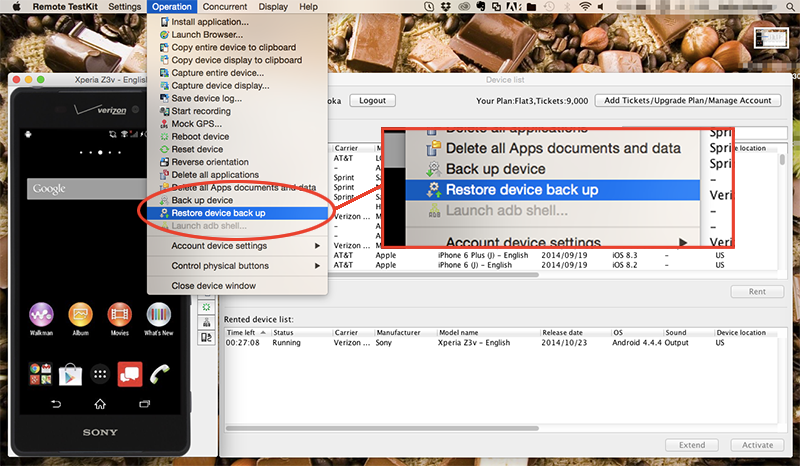
Task: Click the Reboot device icon in side toolbar
Action: click(x=206, y=307)
